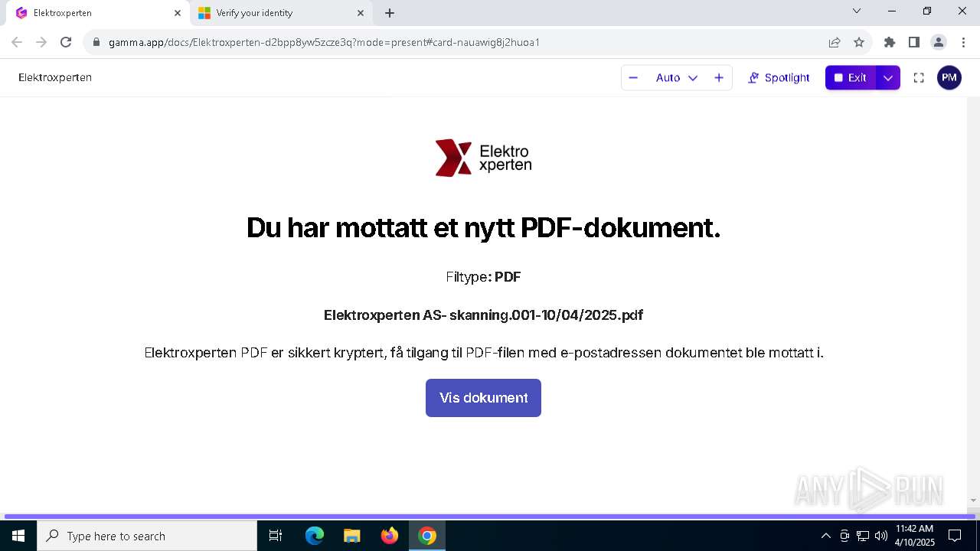Expand the dropdown arrow next to Exit
The height and width of the screenshot is (551, 980).
click(x=888, y=77)
